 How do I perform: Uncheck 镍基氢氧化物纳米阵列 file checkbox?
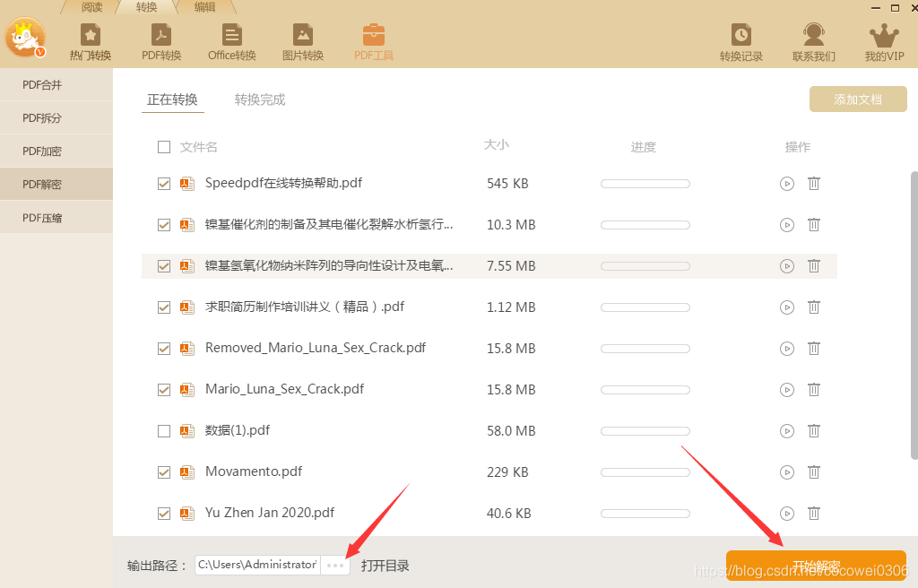tap(164, 266)
